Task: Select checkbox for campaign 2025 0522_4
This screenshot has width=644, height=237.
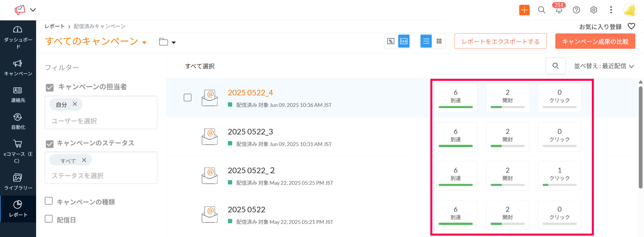Action: [188, 98]
